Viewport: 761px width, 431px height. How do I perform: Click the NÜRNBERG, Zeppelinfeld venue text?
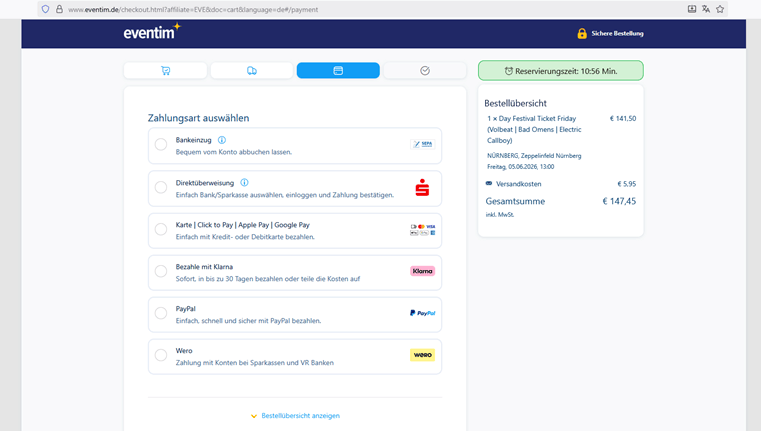coord(534,156)
